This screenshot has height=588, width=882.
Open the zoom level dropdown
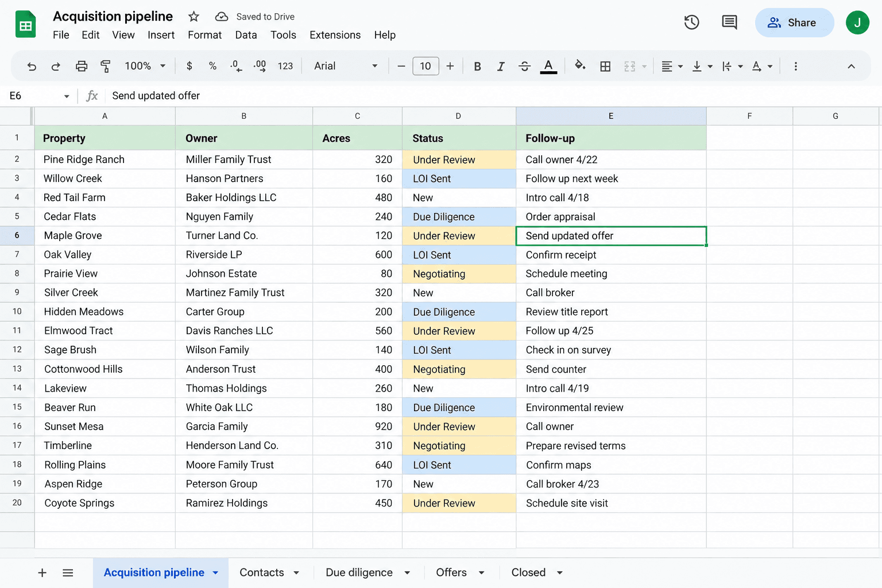[145, 66]
